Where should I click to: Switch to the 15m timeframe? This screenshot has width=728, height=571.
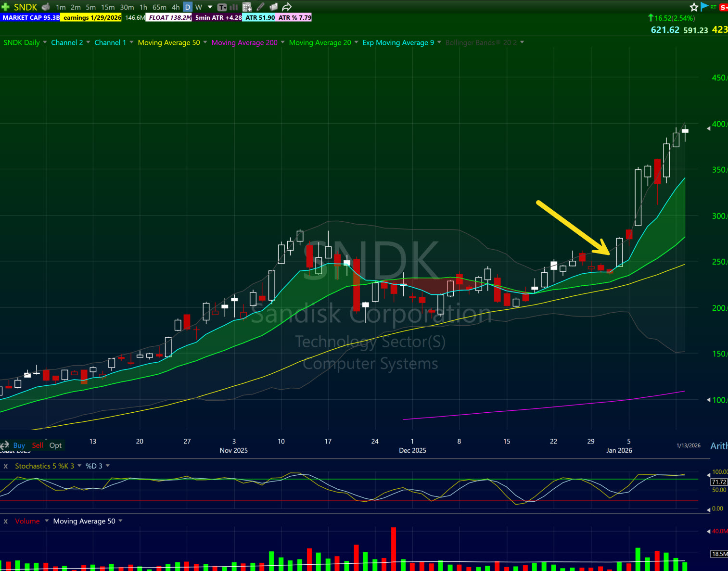pyautogui.click(x=108, y=7)
